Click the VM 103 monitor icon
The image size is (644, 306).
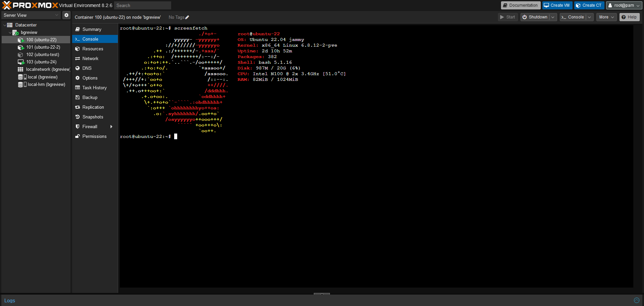21,62
